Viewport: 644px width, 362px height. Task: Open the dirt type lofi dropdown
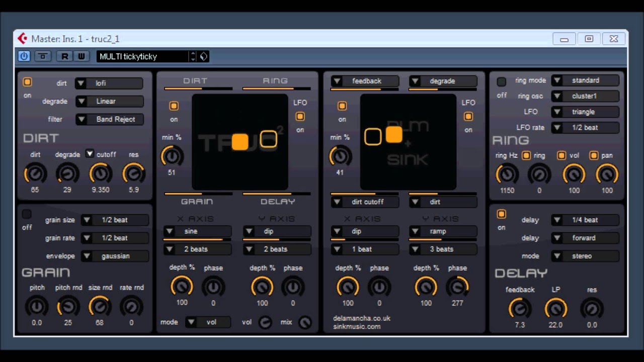[109, 83]
